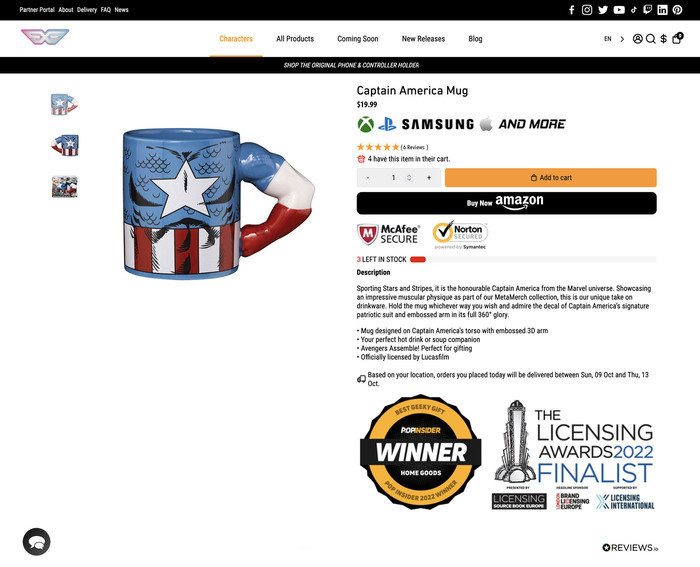The height and width of the screenshot is (567, 700).
Task: Open the Instagram social icon
Action: point(587,10)
